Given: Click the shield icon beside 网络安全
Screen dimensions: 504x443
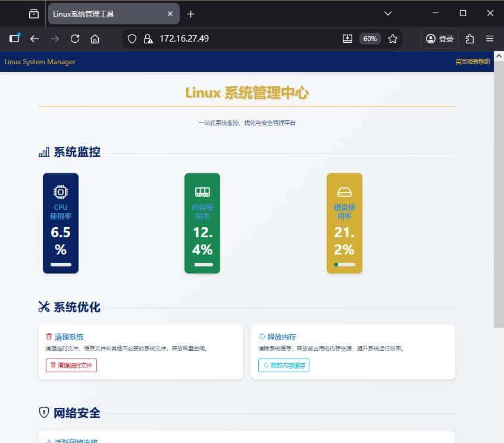Looking at the screenshot, I should [43, 413].
